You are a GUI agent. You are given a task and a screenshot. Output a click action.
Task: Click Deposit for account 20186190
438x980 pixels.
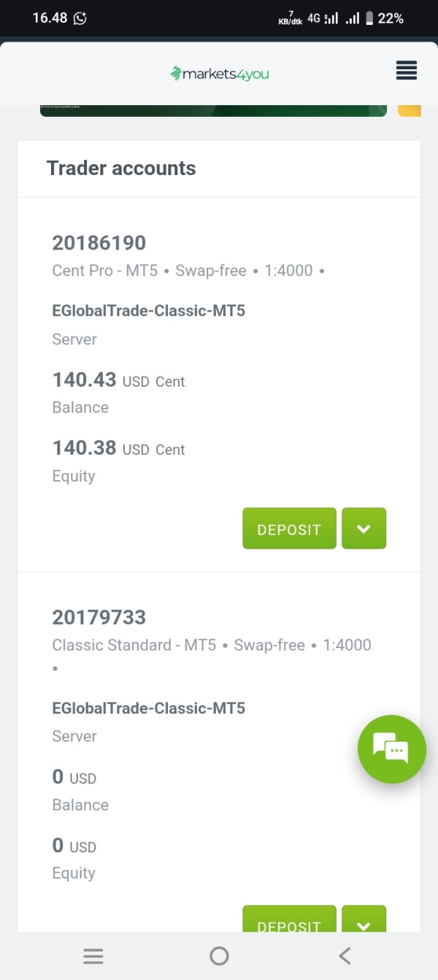289,528
